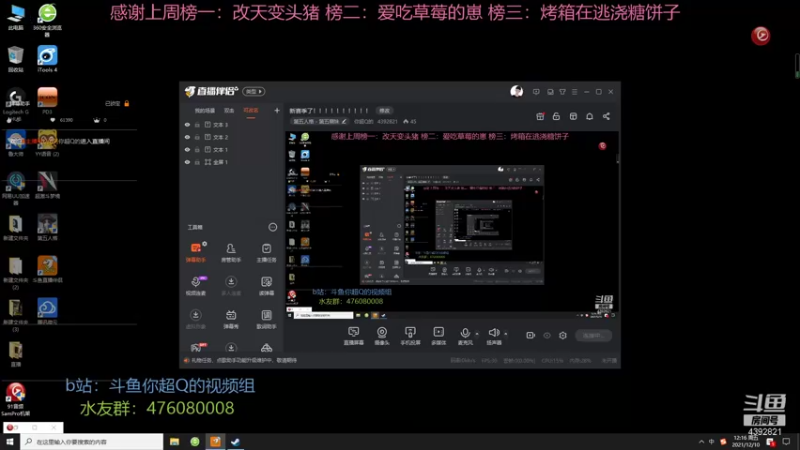Open 腾讯微云 desktop icon
This screenshot has height=450, width=800.
(47, 311)
